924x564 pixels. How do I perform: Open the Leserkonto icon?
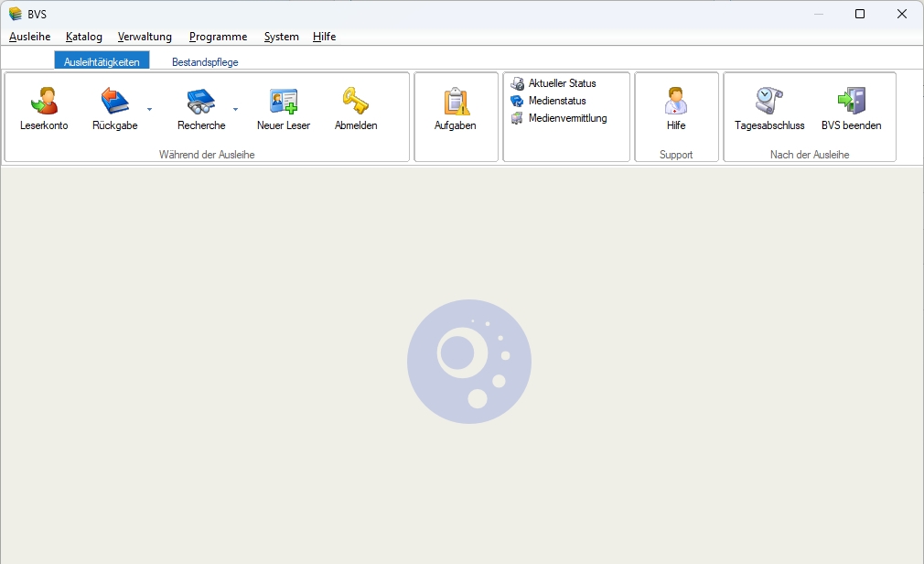click(x=44, y=101)
